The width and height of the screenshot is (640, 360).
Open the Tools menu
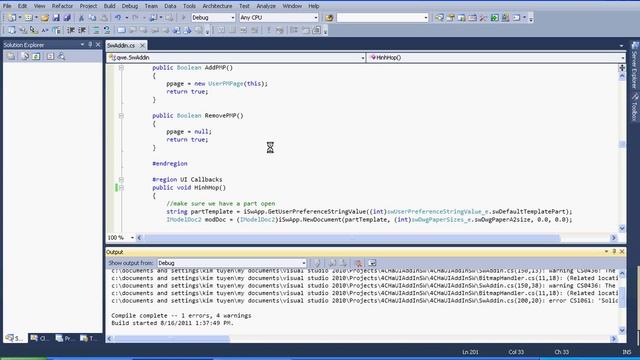189,6
